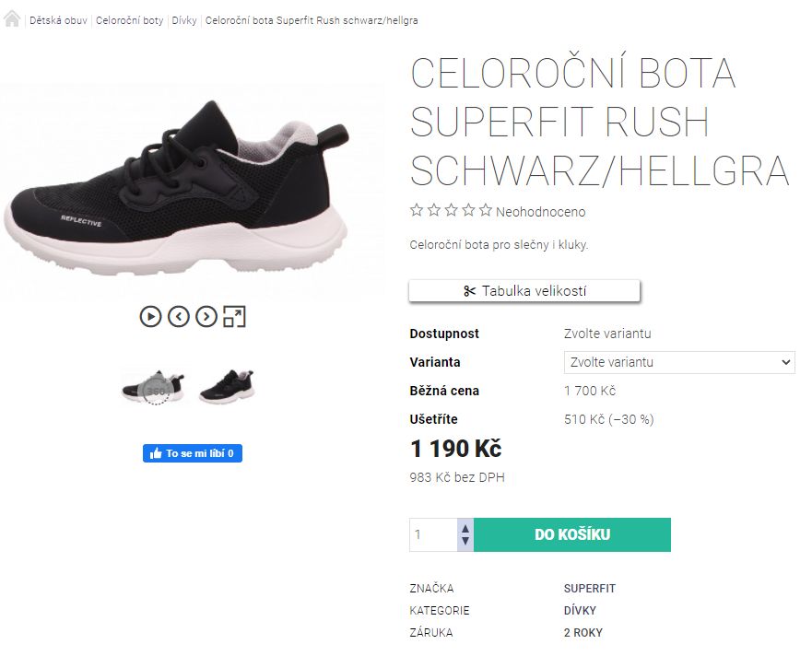Click the quantity input field
Screen dimensions: 812x656
pyautogui.click(x=433, y=535)
